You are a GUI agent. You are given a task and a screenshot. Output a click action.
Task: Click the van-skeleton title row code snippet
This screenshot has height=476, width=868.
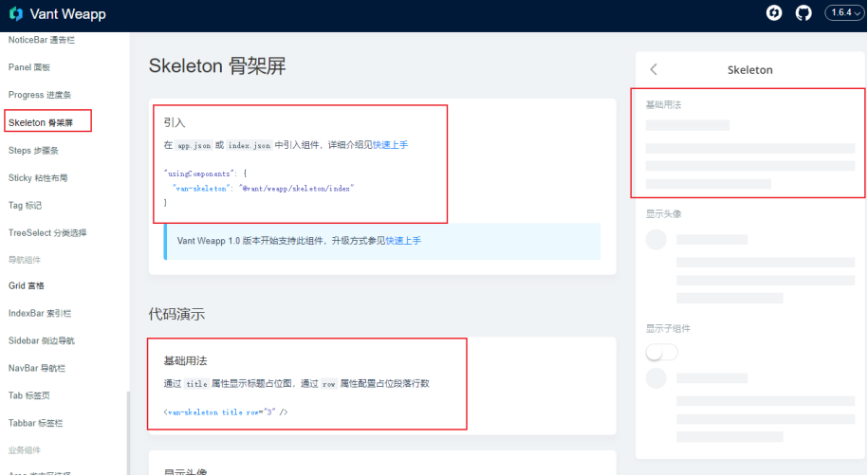[226, 412]
